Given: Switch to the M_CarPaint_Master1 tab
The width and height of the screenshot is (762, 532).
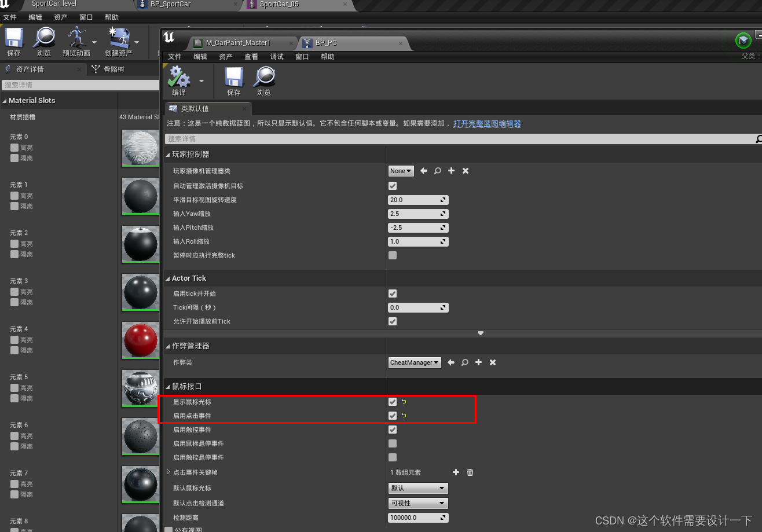Looking at the screenshot, I should 238,43.
